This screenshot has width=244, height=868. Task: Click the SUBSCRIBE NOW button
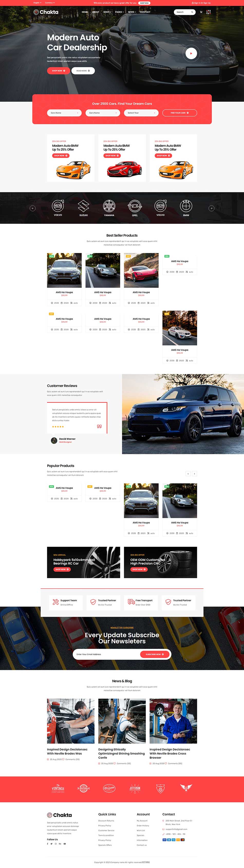pos(155,654)
